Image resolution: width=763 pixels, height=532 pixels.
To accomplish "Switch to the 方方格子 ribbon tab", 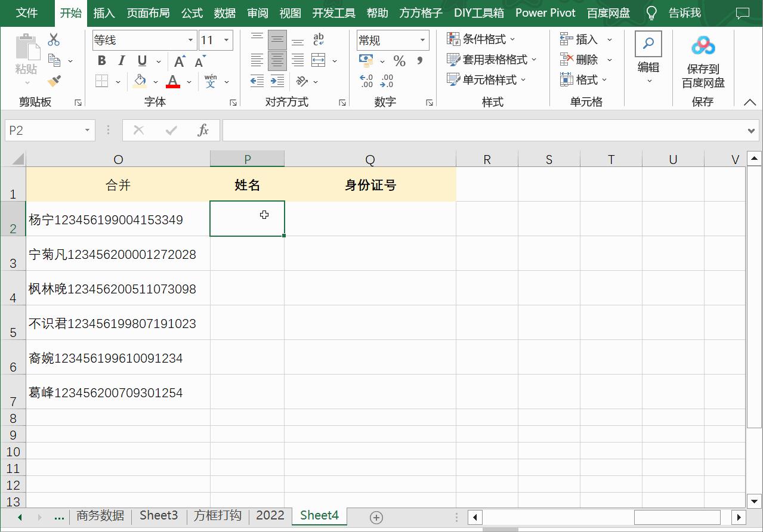I will (420, 13).
